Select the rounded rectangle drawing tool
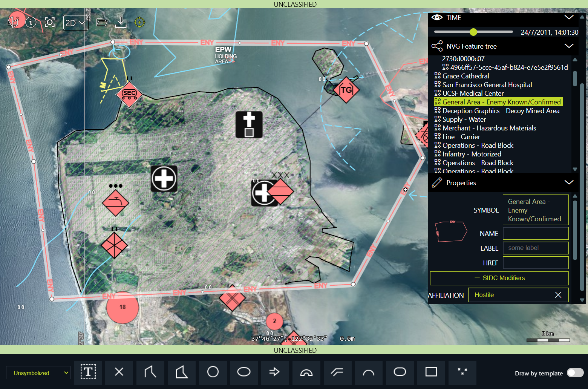The image size is (588, 389). [x=400, y=372]
